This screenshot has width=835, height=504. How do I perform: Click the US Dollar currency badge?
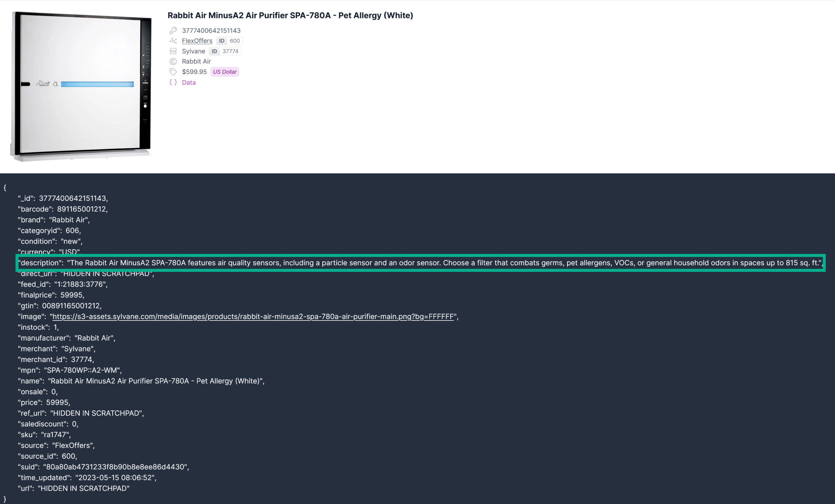click(x=225, y=72)
